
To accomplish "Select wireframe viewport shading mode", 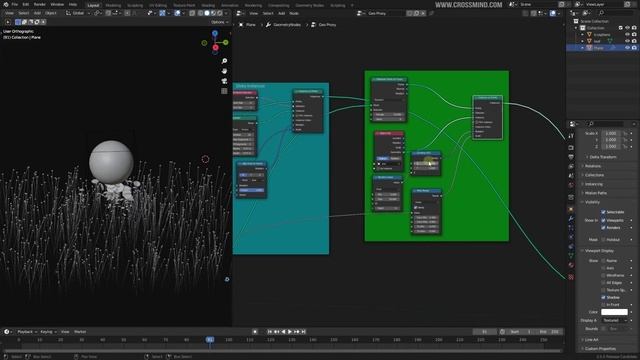I will click(200, 13).
